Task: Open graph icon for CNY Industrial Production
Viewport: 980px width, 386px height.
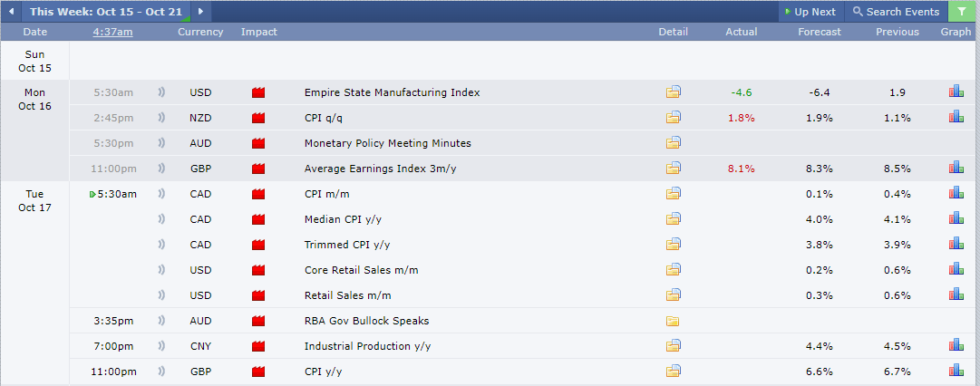Action: (956, 345)
